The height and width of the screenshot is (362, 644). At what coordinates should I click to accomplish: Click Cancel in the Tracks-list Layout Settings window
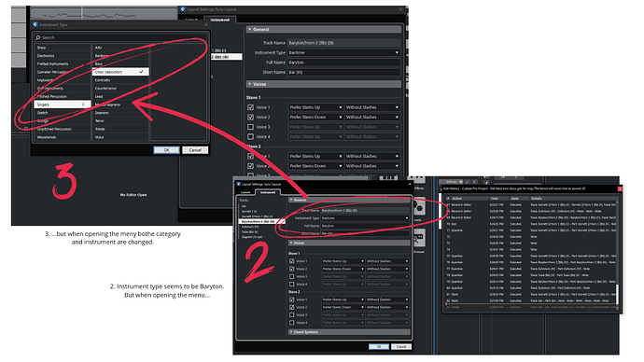tap(401, 347)
